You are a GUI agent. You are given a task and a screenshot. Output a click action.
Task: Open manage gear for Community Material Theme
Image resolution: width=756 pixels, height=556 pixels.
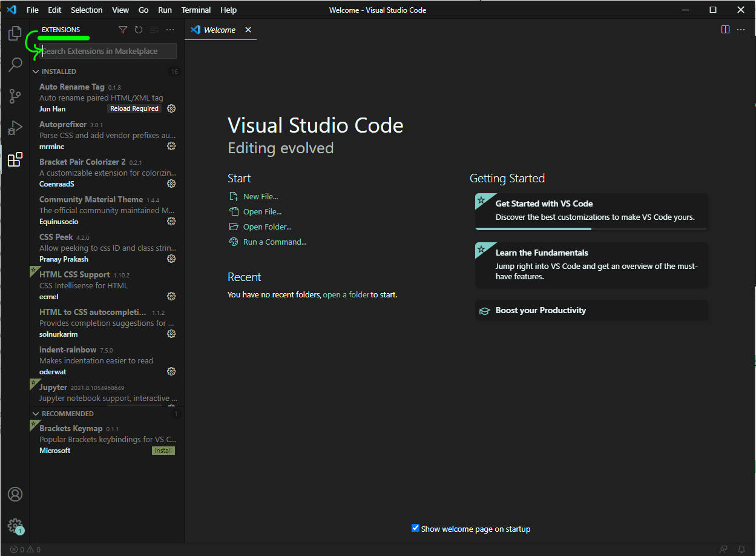coord(171,221)
